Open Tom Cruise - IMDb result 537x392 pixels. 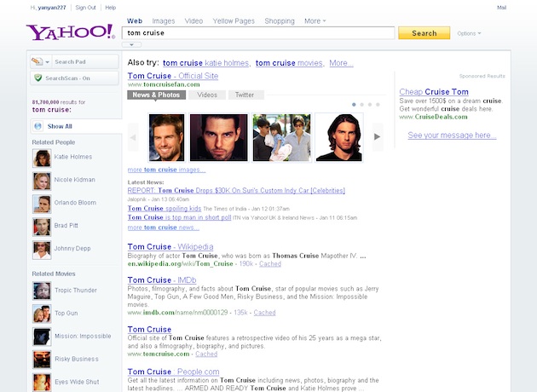162,280
